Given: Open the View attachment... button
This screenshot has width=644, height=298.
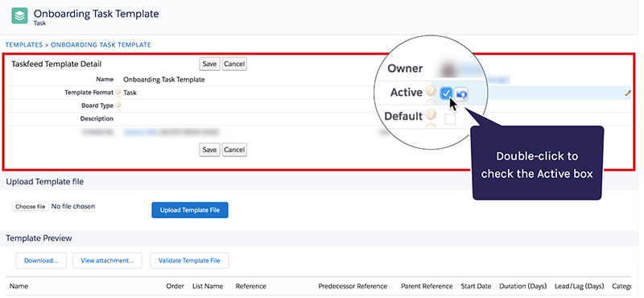Looking at the screenshot, I should tap(107, 261).
